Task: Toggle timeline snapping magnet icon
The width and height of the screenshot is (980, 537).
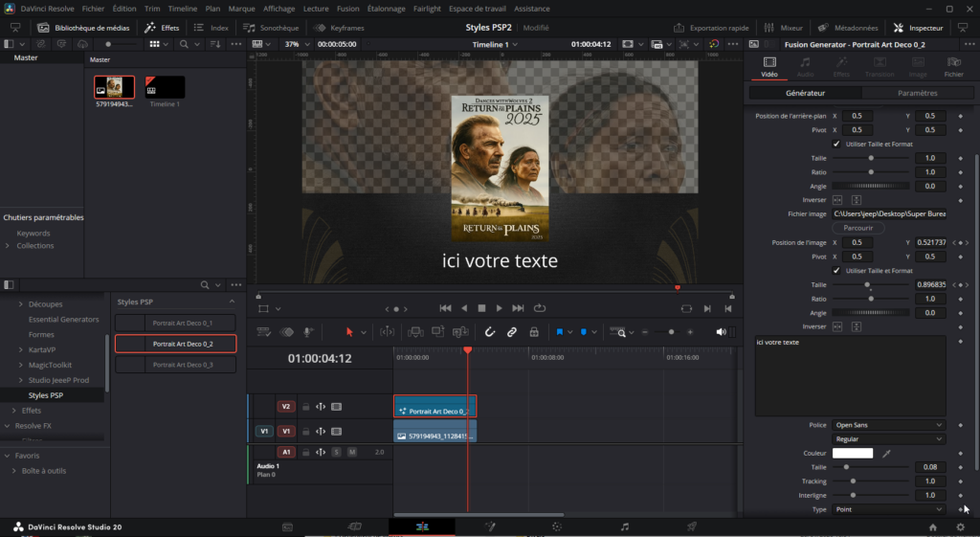Action: pyautogui.click(x=489, y=332)
